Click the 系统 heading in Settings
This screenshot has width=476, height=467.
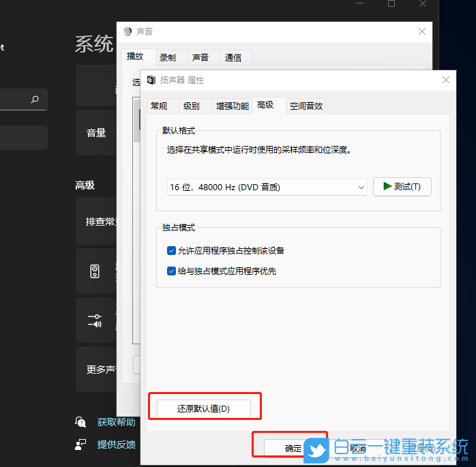[94, 44]
